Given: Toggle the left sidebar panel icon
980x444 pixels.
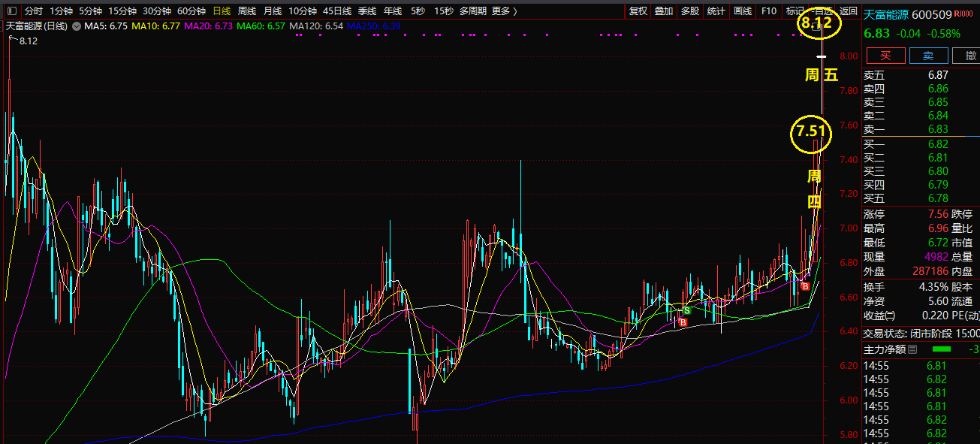Looking at the screenshot, I should 11,11.
